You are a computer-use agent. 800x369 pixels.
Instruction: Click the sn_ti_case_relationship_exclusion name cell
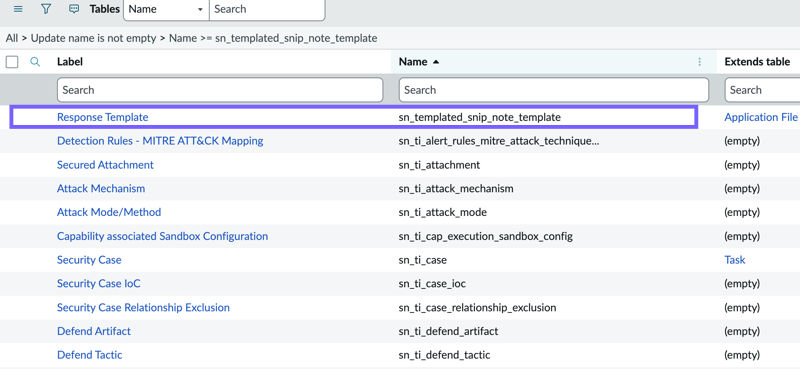(478, 308)
